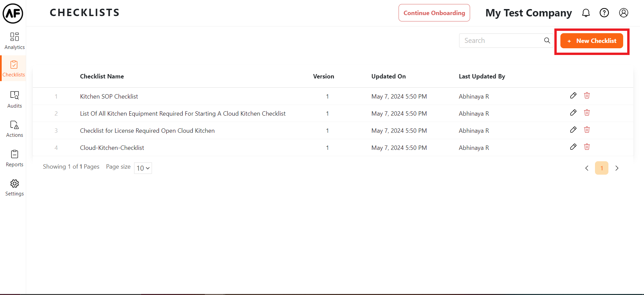Click the New Checklist button
This screenshot has height=295, width=644.
tap(592, 41)
